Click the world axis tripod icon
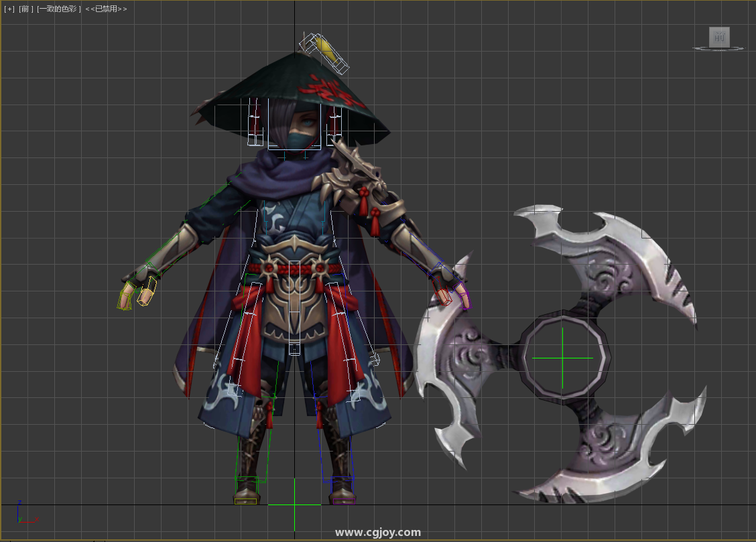 [x=21, y=512]
